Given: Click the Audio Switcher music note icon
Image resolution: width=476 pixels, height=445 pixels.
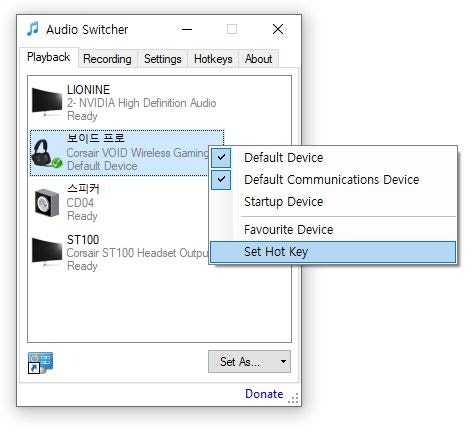Looking at the screenshot, I should click(33, 29).
